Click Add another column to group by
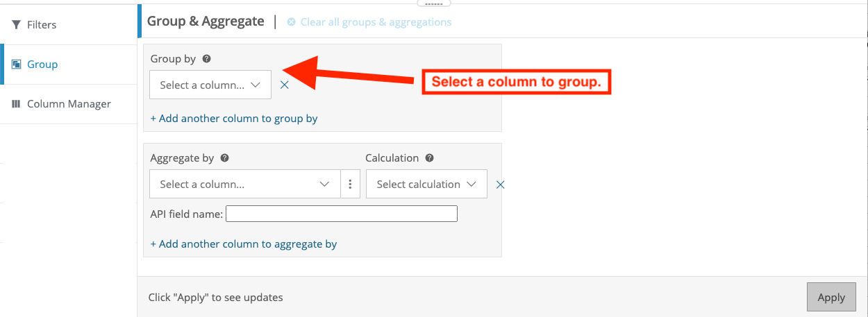Screen dimensions: 868x317 (234, 119)
